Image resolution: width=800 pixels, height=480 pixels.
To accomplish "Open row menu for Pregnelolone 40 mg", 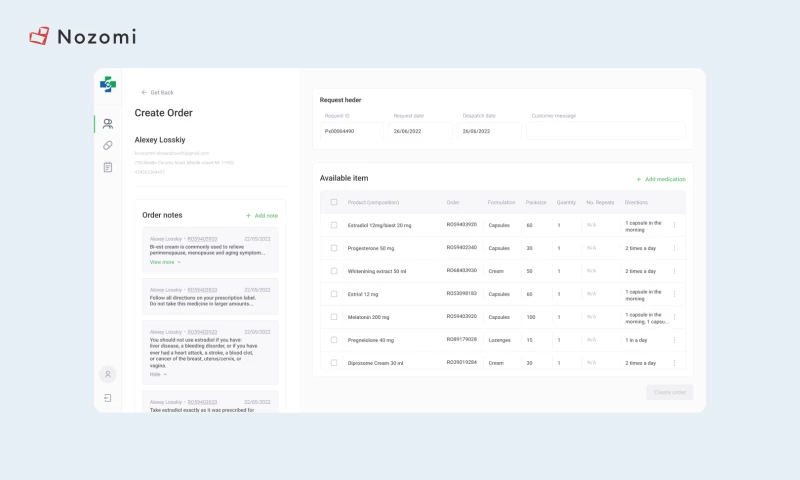I will [674, 340].
